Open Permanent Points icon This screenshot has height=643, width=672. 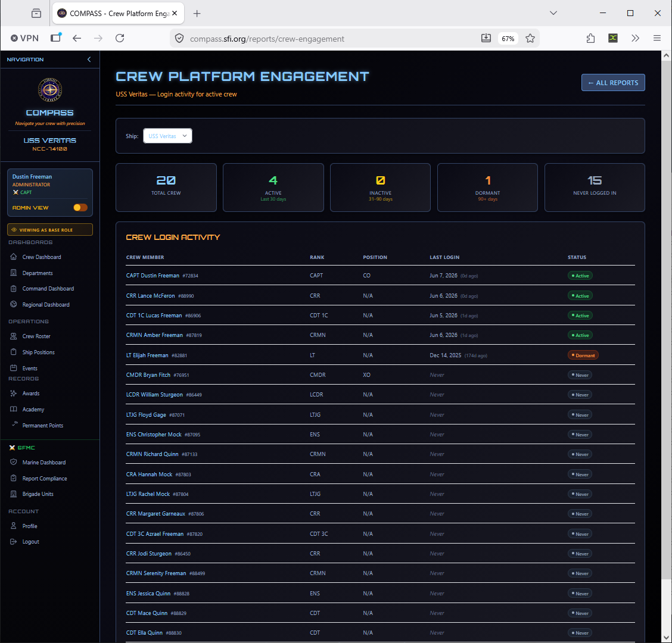coord(14,424)
